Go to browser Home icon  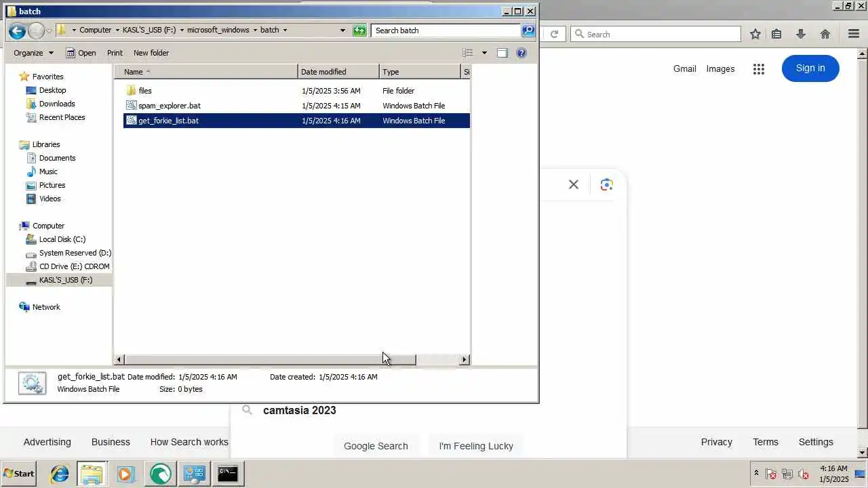tap(825, 34)
